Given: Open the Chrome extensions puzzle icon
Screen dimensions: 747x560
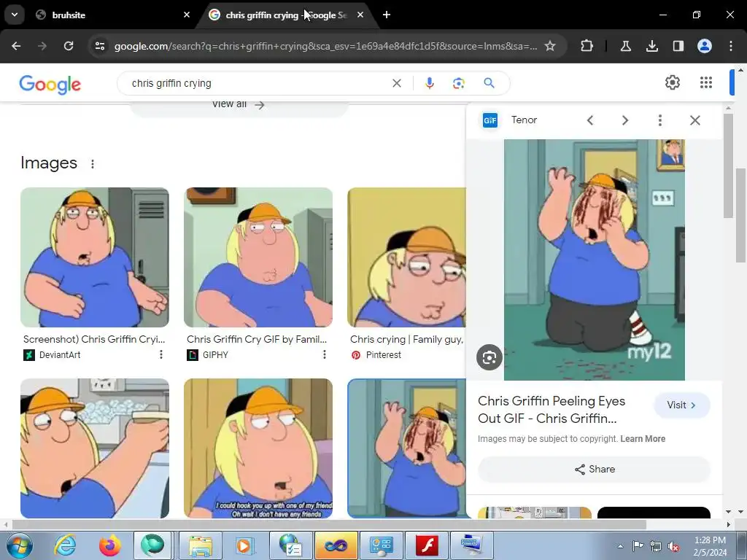Looking at the screenshot, I should coord(587,46).
